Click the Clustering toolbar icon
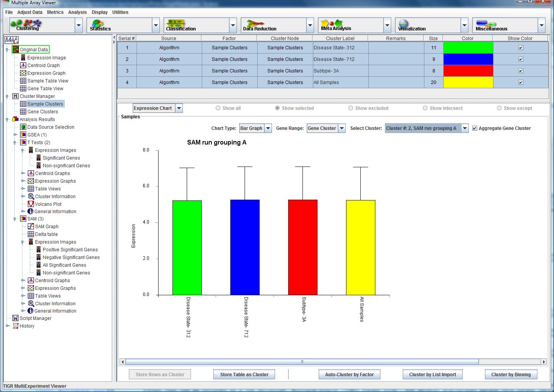 point(27,25)
